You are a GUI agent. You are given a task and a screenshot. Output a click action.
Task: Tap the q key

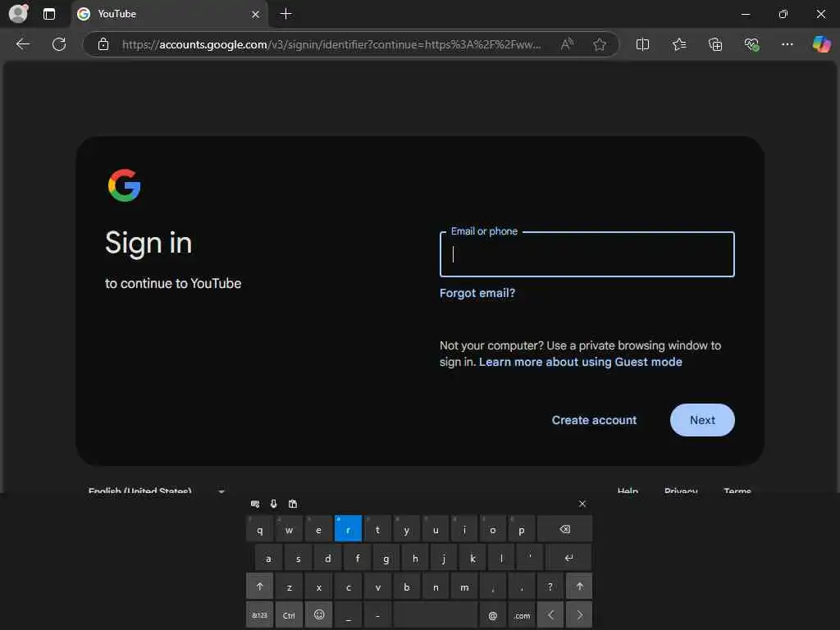point(260,529)
